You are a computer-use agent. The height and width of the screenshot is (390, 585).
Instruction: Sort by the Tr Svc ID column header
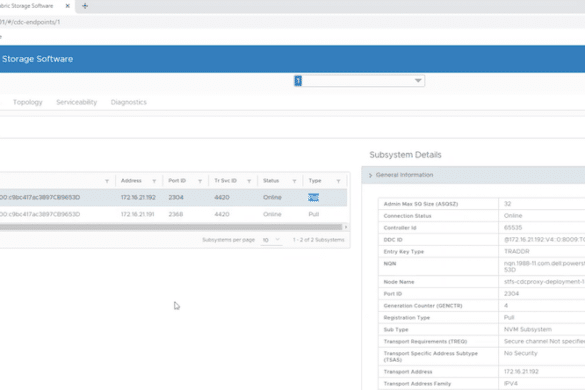click(225, 181)
